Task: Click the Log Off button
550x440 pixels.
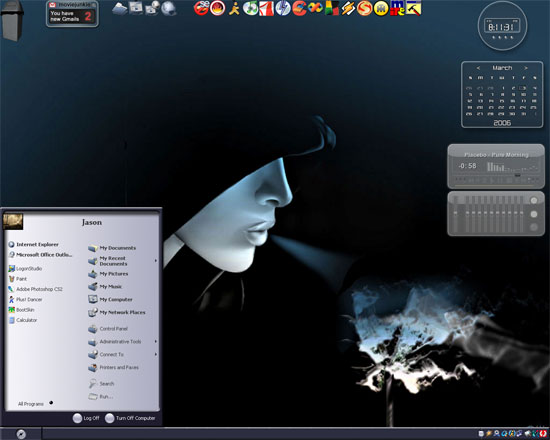Action: [86, 418]
